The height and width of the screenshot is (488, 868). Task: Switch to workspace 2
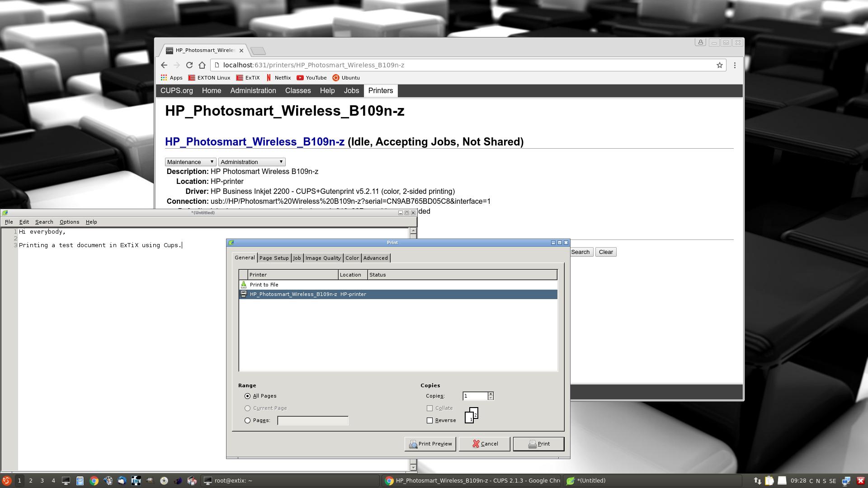31,481
